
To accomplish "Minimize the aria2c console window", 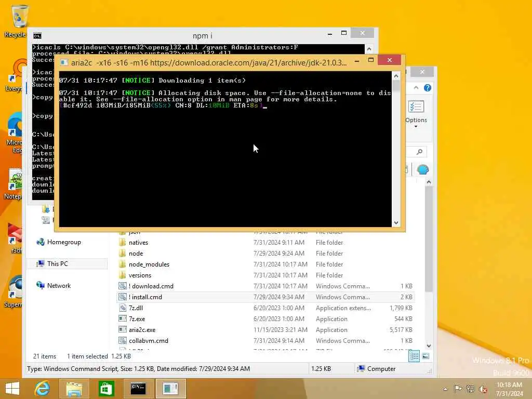I will tap(357, 60).
